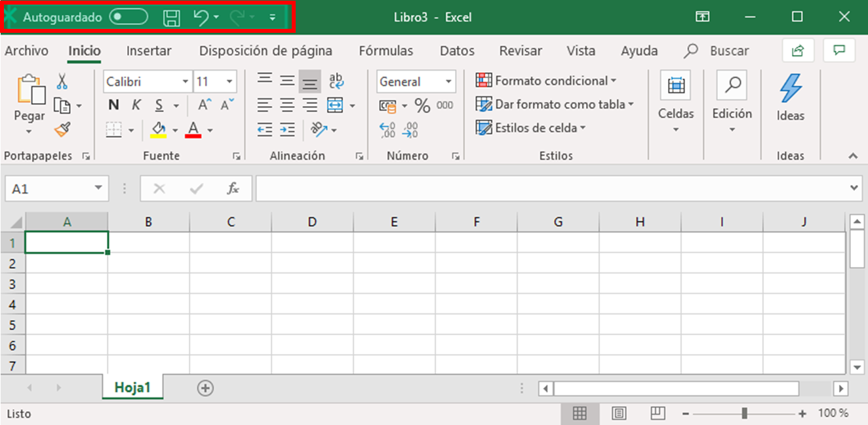868x425 pixels.
Task: Decrease font size icon
Action: pyautogui.click(x=227, y=104)
